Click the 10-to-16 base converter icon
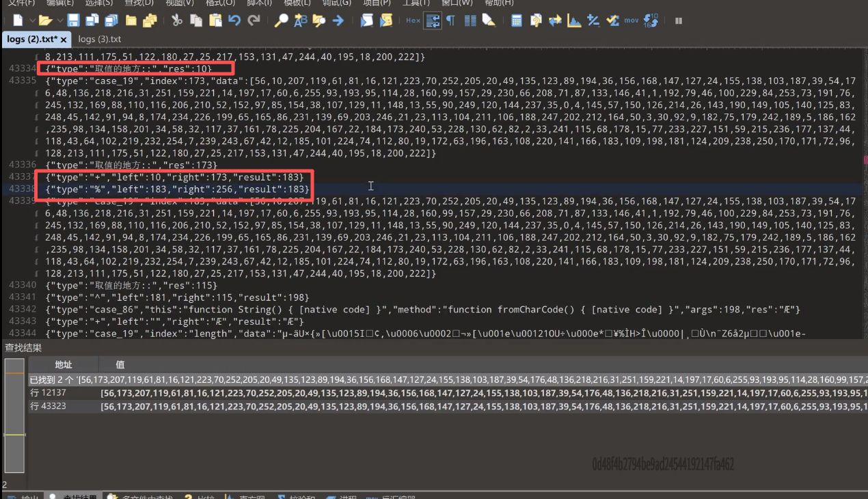 tap(651, 21)
